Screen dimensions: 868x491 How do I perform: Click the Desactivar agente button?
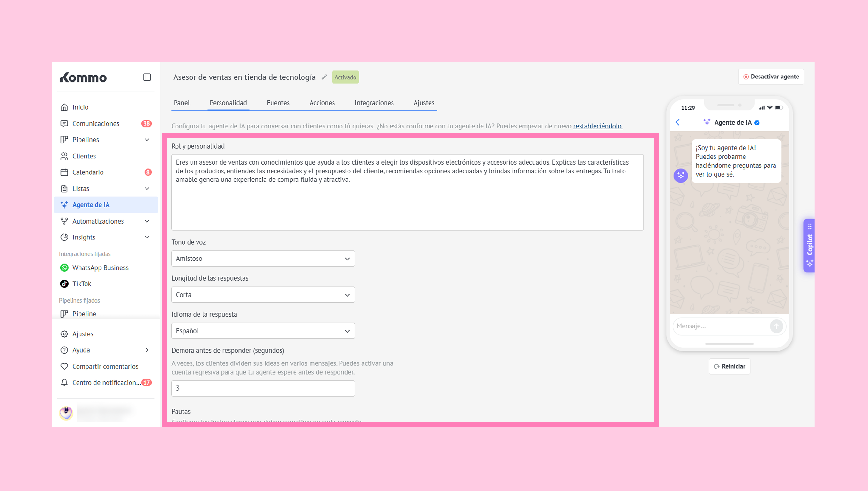pyautogui.click(x=771, y=77)
